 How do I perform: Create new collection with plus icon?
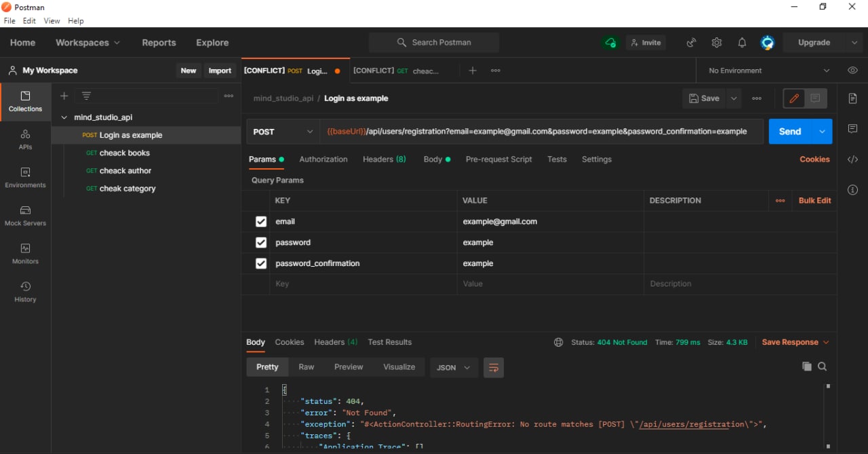pyautogui.click(x=64, y=96)
